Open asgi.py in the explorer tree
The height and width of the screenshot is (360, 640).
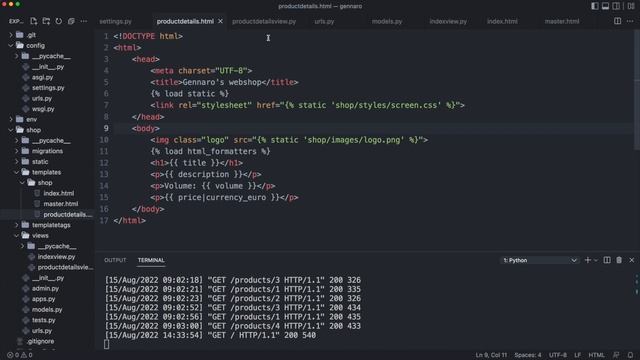(x=42, y=77)
